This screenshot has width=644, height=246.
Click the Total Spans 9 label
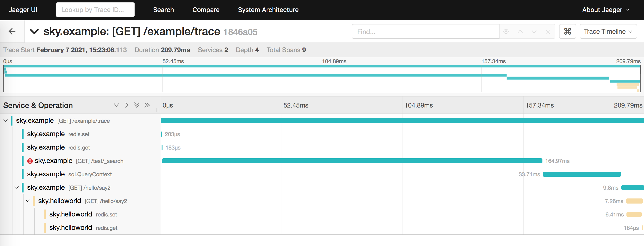(286, 50)
